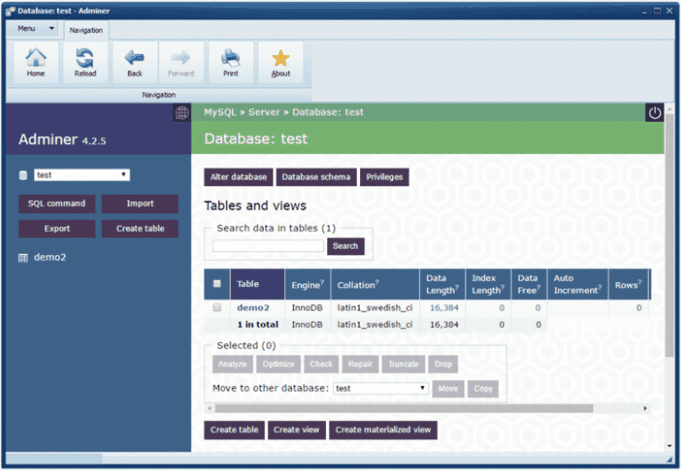The height and width of the screenshot is (470, 681).
Task: Open Privileges
Action: point(384,177)
